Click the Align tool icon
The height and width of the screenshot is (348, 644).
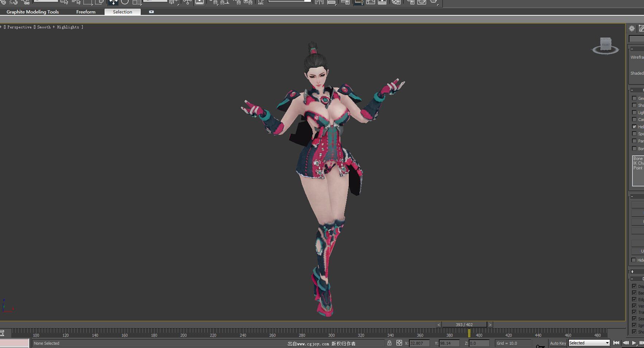(x=332, y=2)
